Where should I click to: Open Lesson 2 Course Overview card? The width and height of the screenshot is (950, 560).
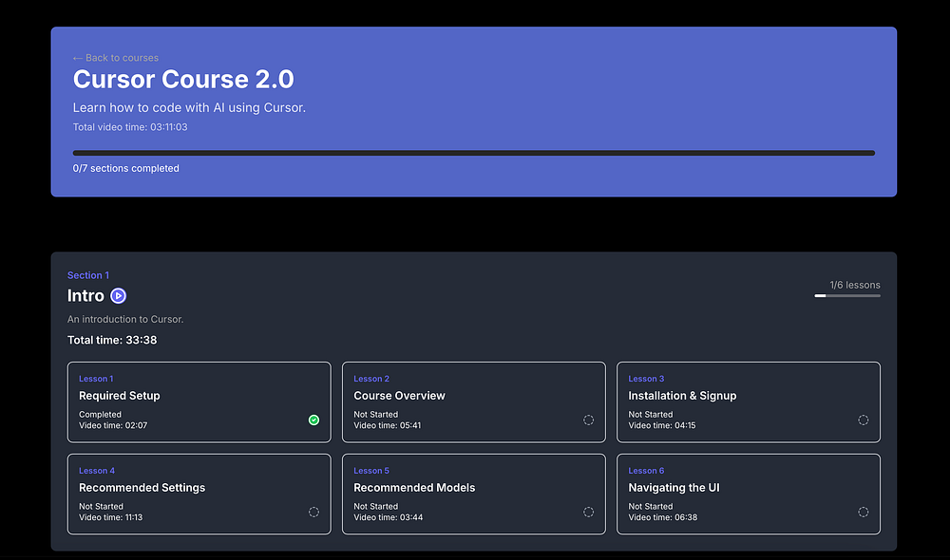[474, 402]
